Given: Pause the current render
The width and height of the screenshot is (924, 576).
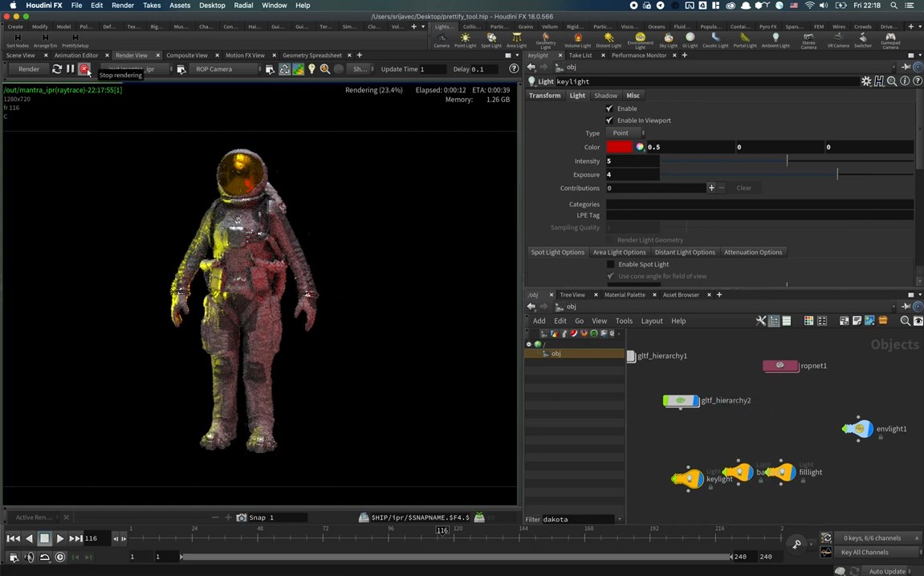Looking at the screenshot, I should 70,69.
